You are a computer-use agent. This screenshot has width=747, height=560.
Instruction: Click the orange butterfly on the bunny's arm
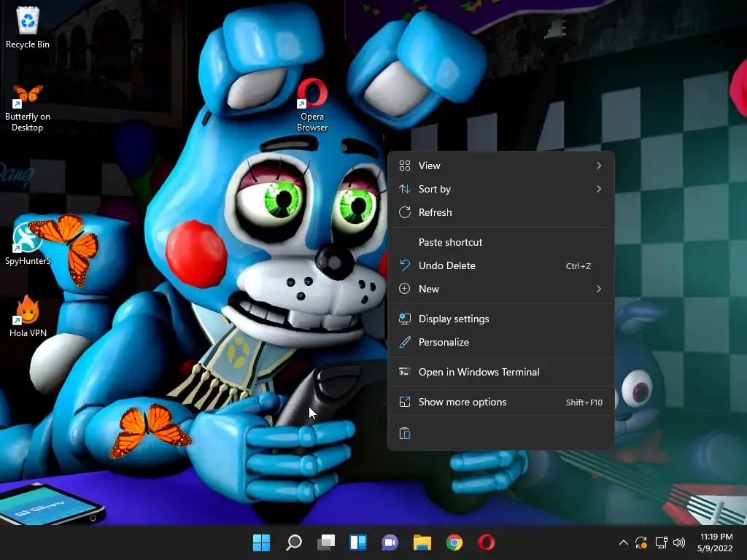tap(150, 430)
